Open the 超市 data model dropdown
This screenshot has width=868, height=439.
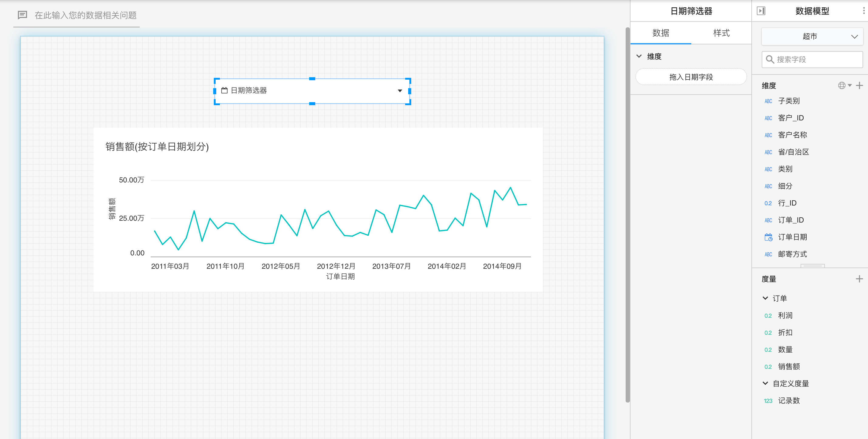[812, 36]
